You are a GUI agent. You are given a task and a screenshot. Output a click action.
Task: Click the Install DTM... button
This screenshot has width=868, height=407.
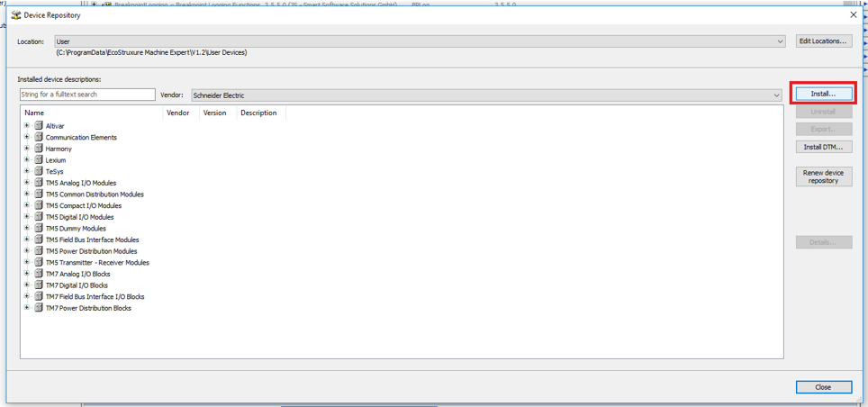coord(823,147)
